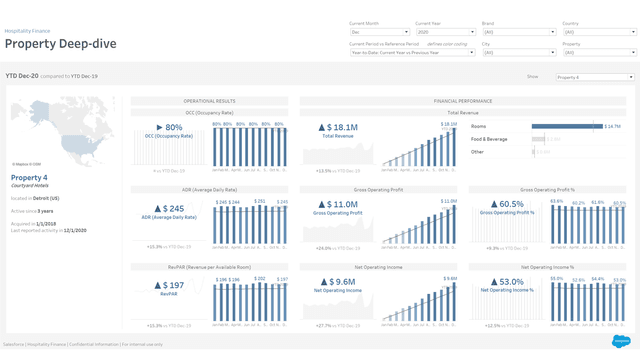This screenshot has width=640, height=363.
Task: Click the Gross Operating Profit $ 11.0M triangle
Action: [x=322, y=204]
